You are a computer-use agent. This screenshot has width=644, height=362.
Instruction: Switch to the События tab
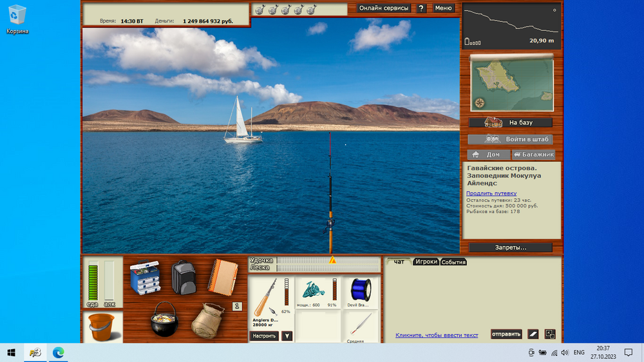pyautogui.click(x=453, y=262)
